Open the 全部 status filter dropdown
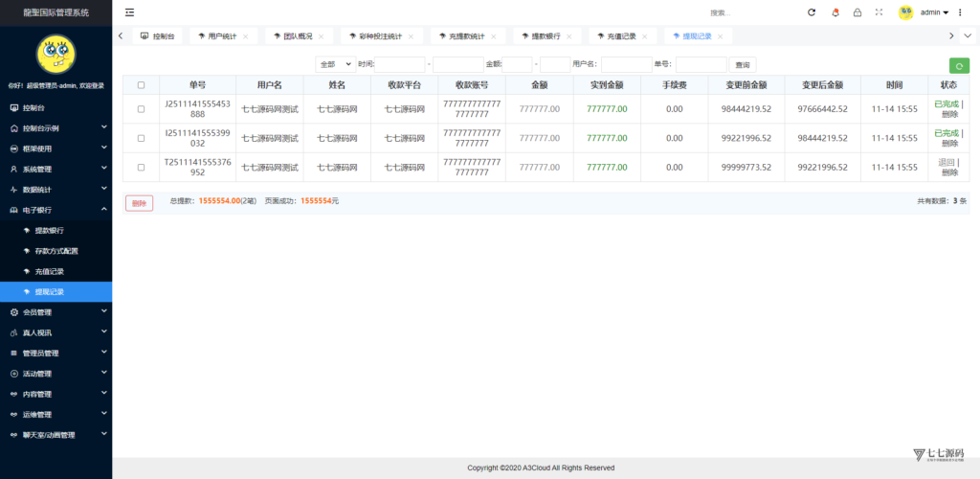Screen dimensions: 980x479 pyautogui.click(x=334, y=64)
